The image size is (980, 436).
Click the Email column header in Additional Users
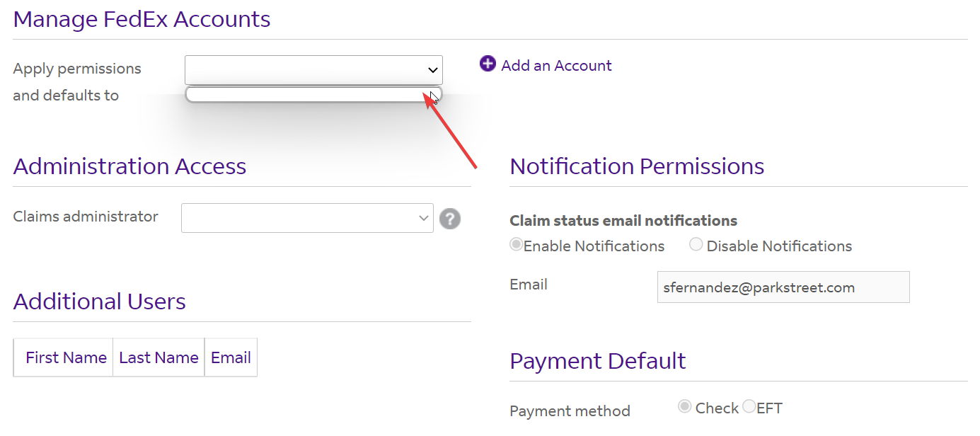(x=231, y=357)
